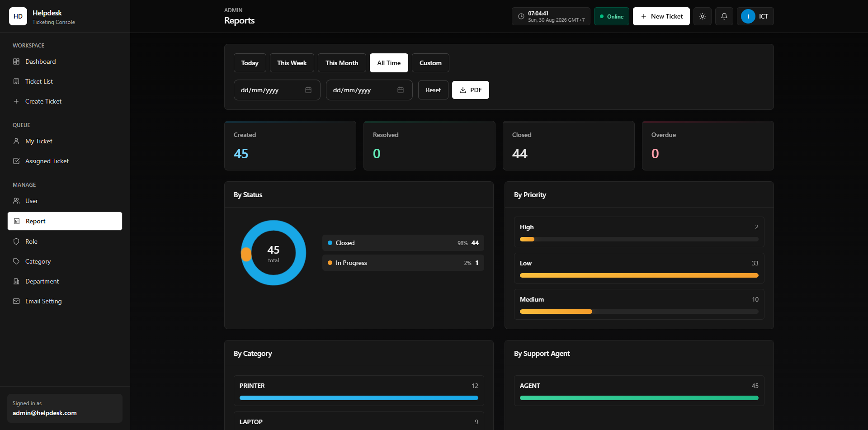Open My Ticket queue
This screenshot has width=868, height=430.
pos(65,141)
